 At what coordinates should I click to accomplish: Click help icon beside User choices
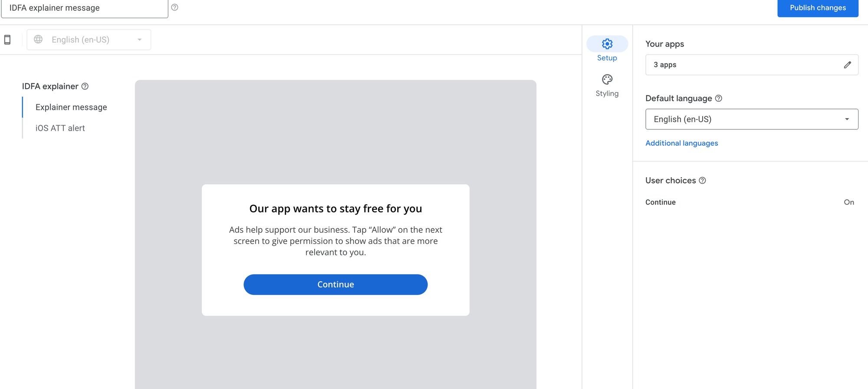click(x=702, y=181)
